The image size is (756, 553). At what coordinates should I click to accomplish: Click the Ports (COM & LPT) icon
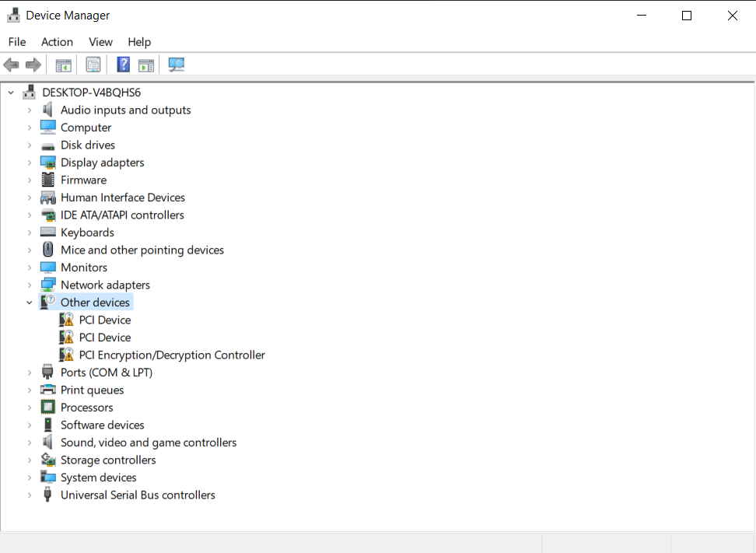tap(47, 372)
